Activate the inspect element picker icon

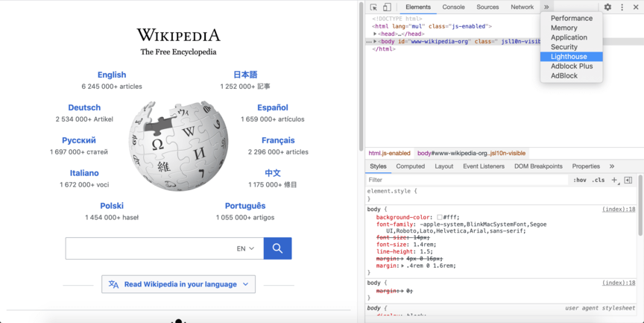373,7
